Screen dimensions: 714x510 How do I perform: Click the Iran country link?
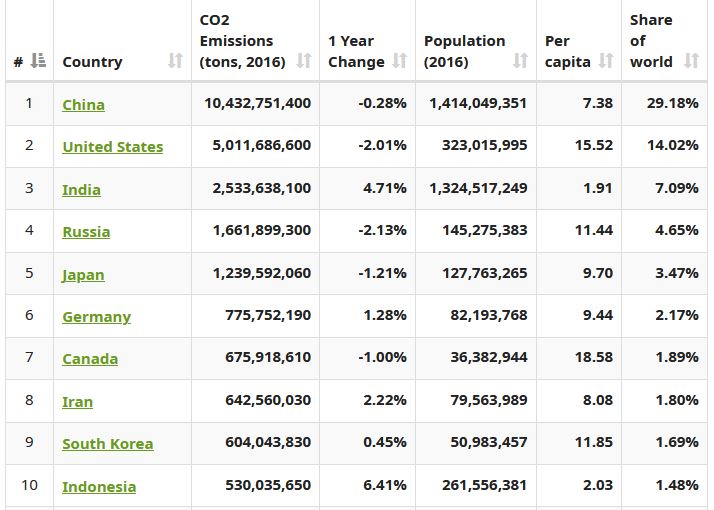click(77, 401)
